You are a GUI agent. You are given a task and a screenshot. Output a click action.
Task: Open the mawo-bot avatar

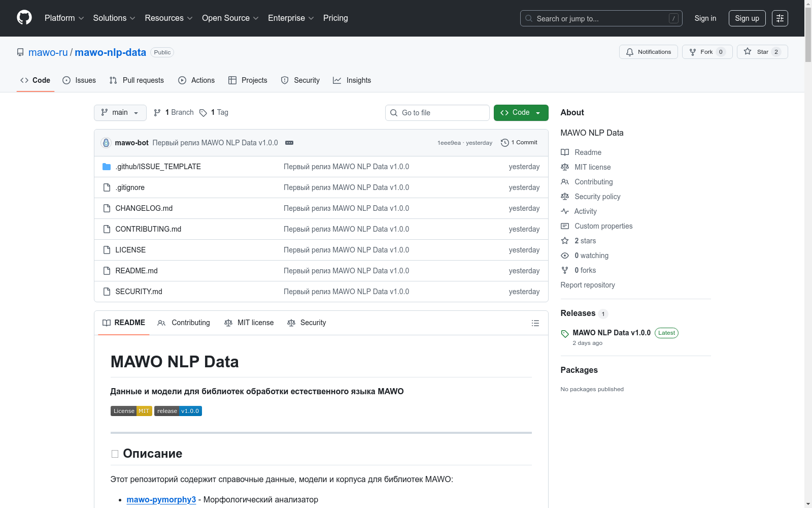coord(106,143)
